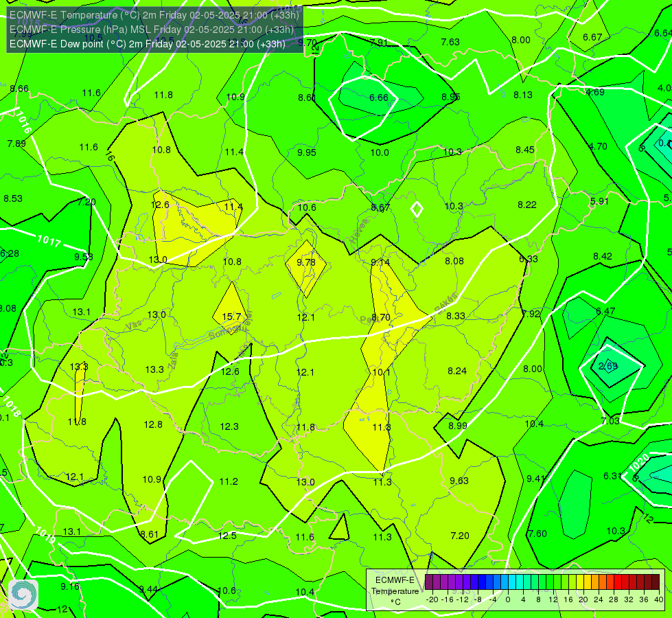Click the 1020 pressure isobar label
Image resolution: width=672 pixels, height=618 pixels.
(640, 463)
